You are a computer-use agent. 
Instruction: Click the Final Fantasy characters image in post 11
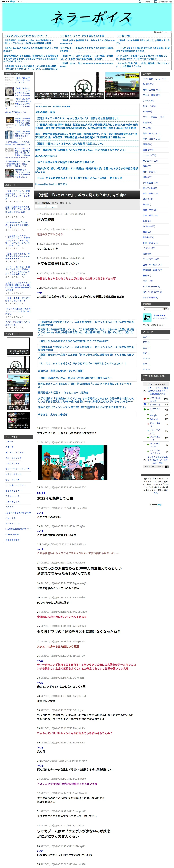click(x=72, y=463)
